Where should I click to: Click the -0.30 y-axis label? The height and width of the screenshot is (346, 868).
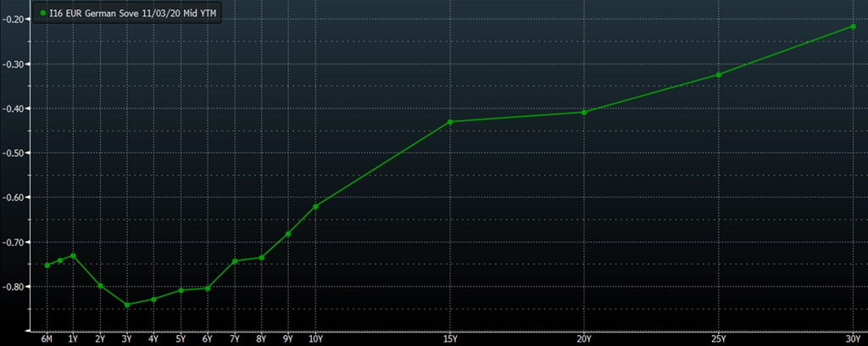12,64
